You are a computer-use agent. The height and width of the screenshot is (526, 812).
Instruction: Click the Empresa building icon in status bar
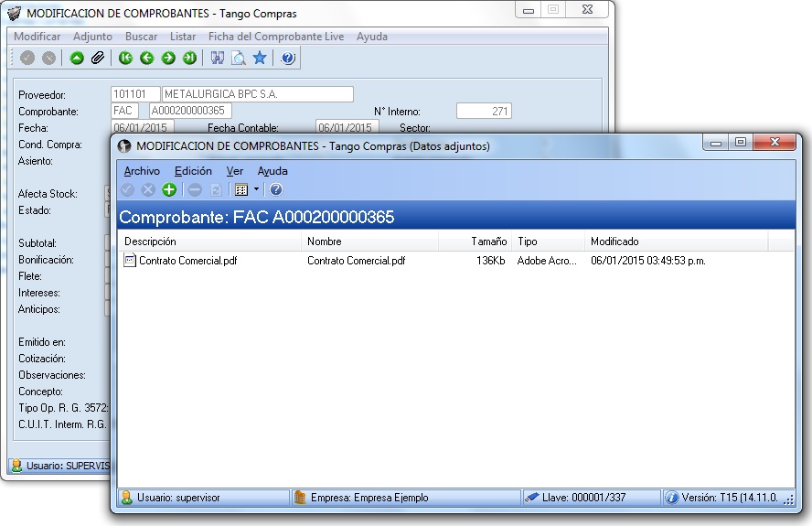pyautogui.click(x=300, y=498)
